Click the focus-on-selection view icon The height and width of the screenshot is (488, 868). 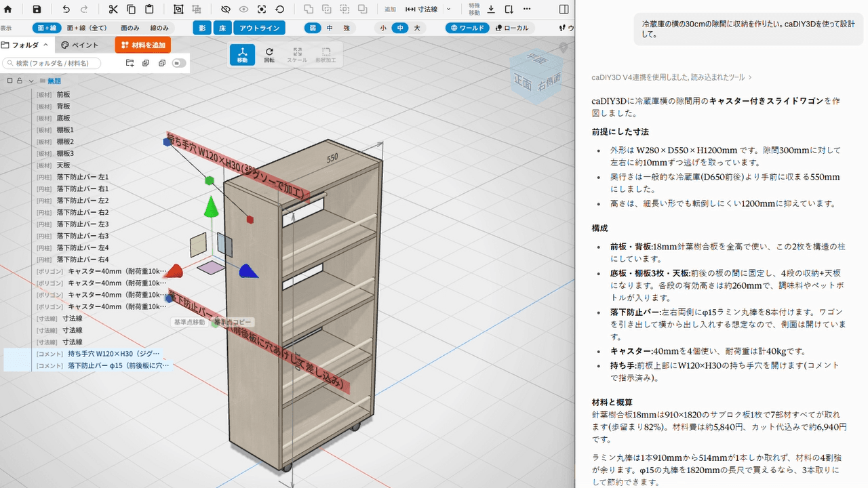[x=262, y=9]
